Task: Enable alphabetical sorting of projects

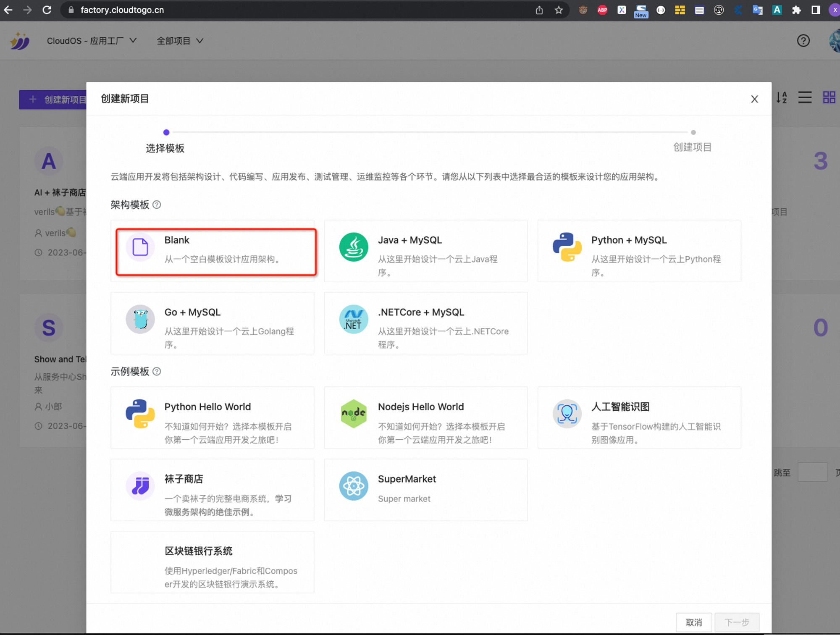Action: point(781,98)
